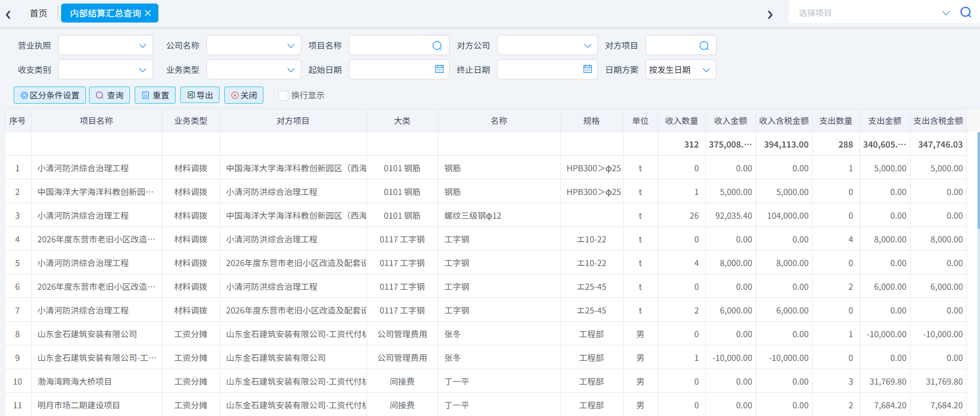Click the search icon in 对方项目 field
Image resolution: width=980 pixels, height=416 pixels.
pyautogui.click(x=704, y=46)
